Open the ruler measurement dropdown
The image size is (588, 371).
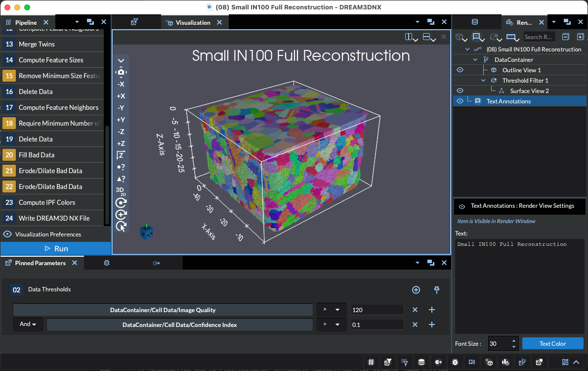click(512, 37)
